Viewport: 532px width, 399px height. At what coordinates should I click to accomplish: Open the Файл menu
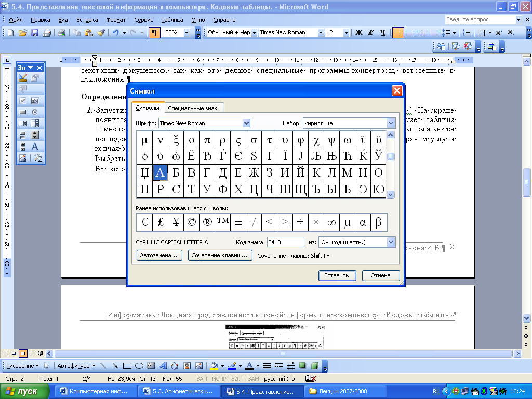(16, 20)
